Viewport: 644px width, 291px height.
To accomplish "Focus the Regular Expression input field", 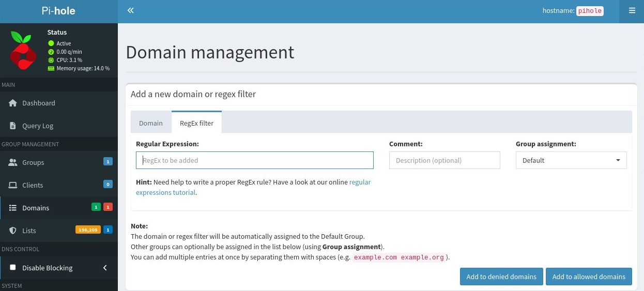I will coord(255,160).
